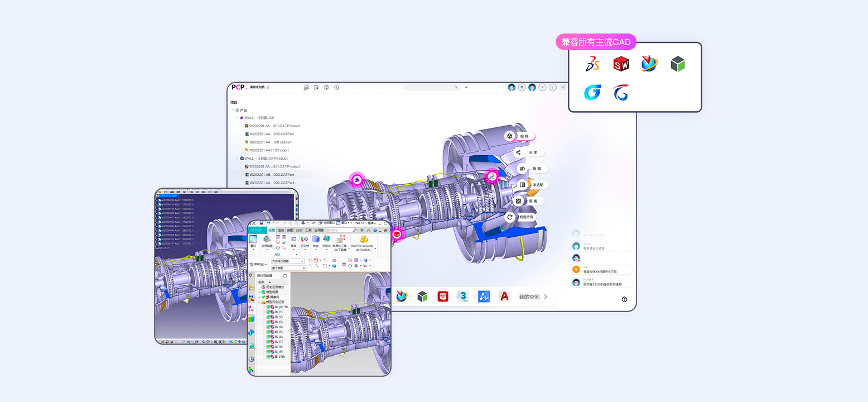Collapse the 产品 tree node
Viewport: 868px width, 402px height.
pos(233,110)
